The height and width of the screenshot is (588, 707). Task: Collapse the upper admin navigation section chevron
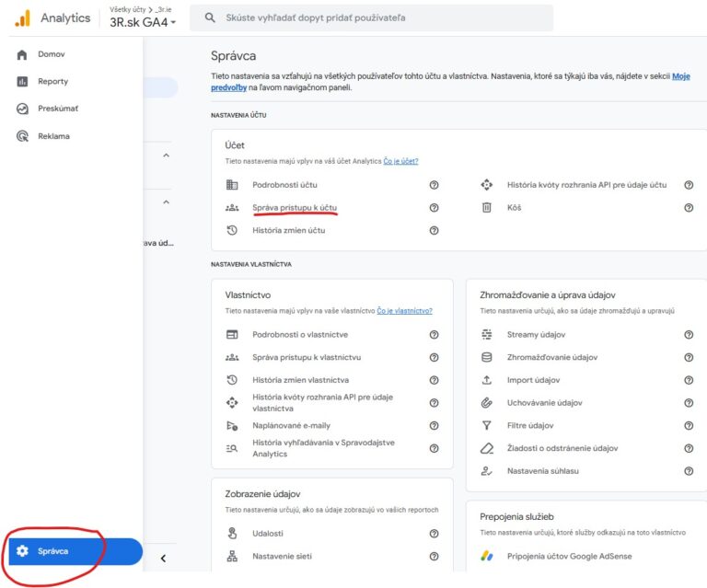click(x=166, y=155)
